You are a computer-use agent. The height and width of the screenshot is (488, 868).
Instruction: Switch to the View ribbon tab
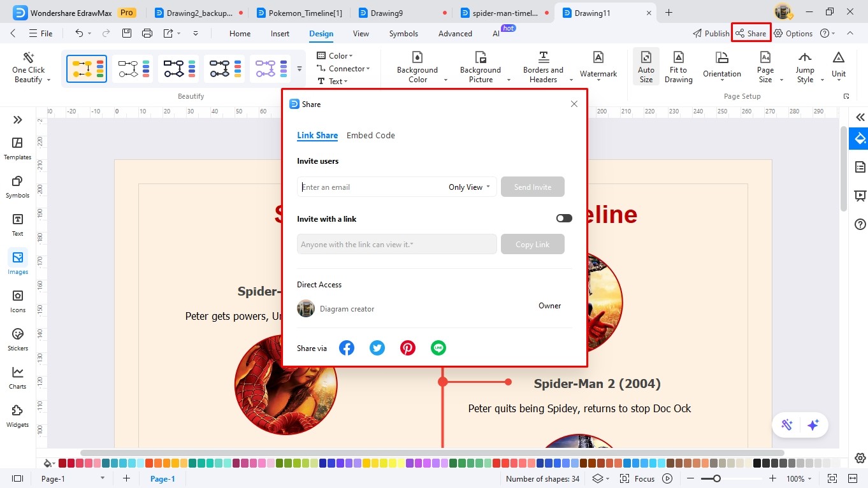click(x=361, y=34)
